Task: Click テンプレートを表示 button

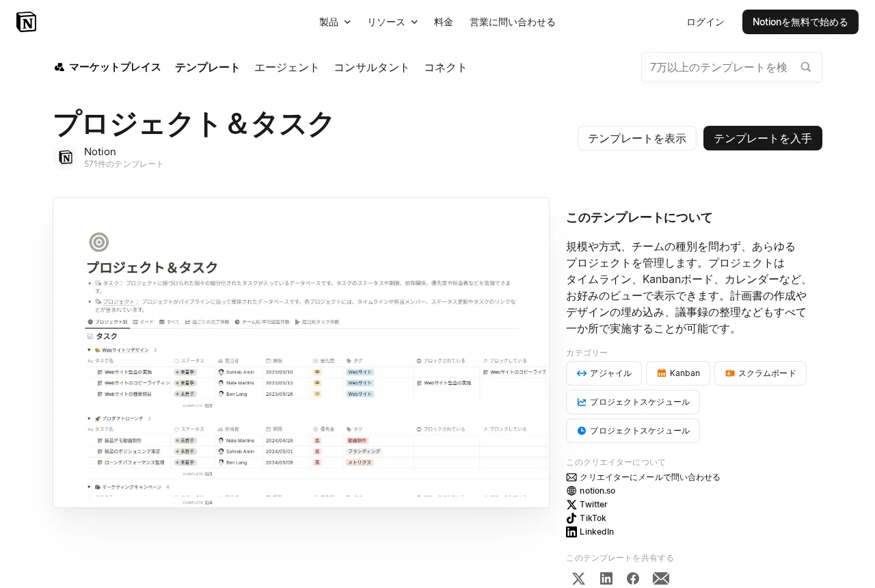Action: [x=637, y=138]
